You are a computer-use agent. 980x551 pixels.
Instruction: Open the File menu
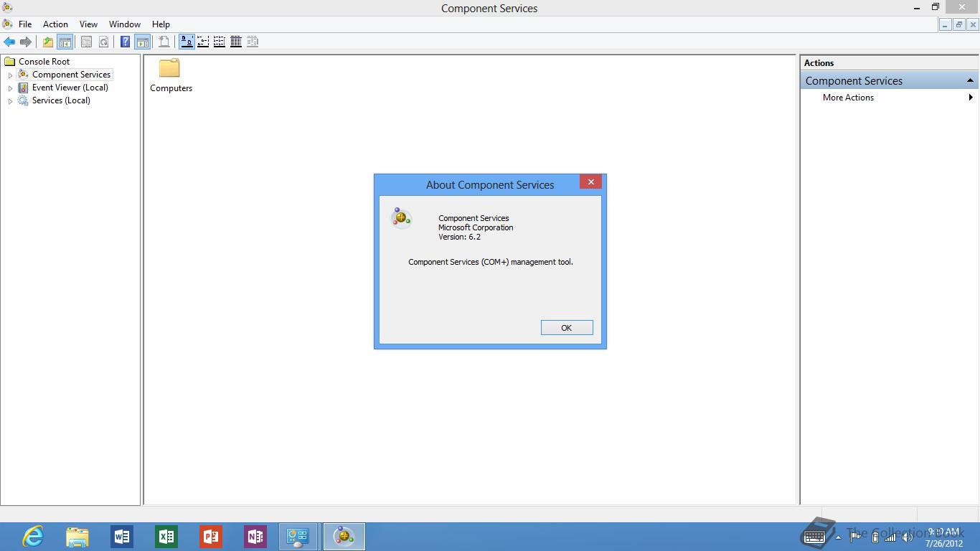(25, 24)
